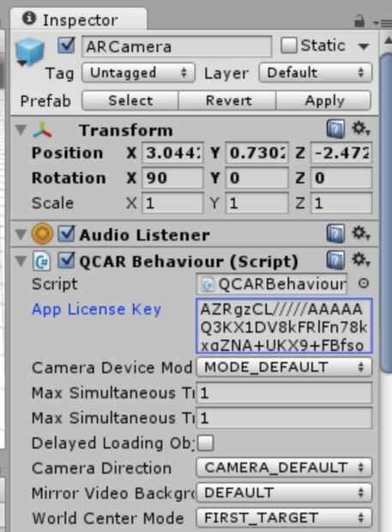Select the Inspector tab
Viewport: 392px width, 532px height.
79,20
